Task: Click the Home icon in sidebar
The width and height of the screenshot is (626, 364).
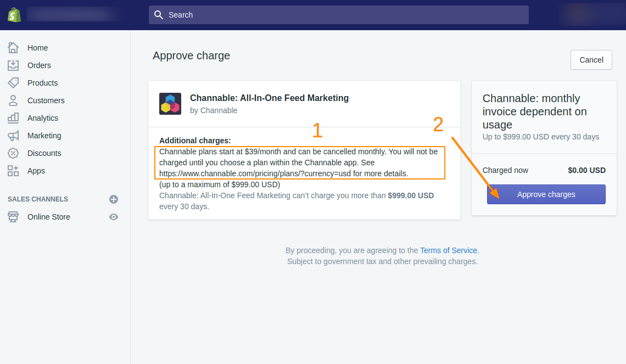Action: [13, 48]
